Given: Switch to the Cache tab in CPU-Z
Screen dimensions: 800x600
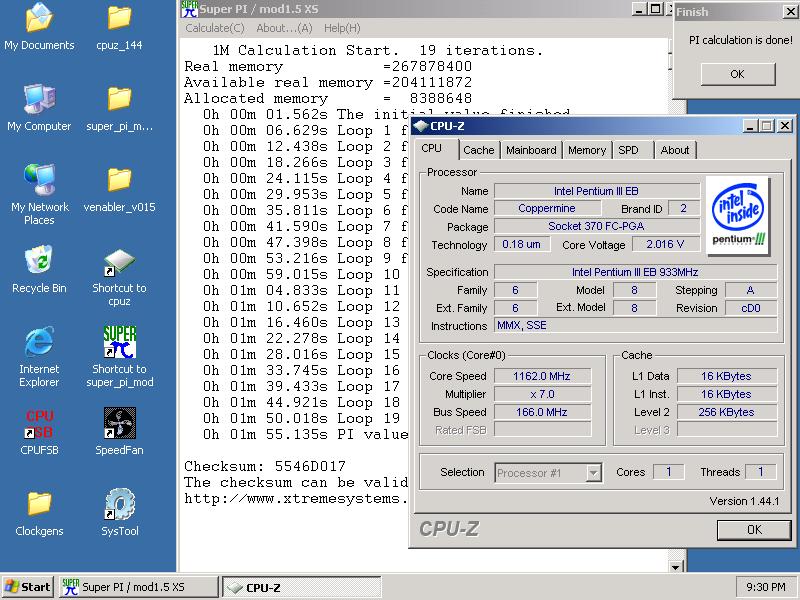Looking at the screenshot, I should click(479, 150).
